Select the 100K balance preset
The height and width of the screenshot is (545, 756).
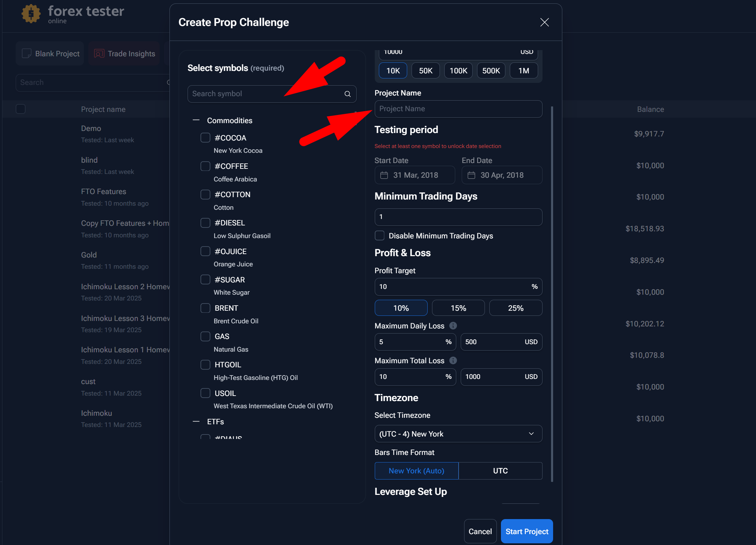pos(458,71)
